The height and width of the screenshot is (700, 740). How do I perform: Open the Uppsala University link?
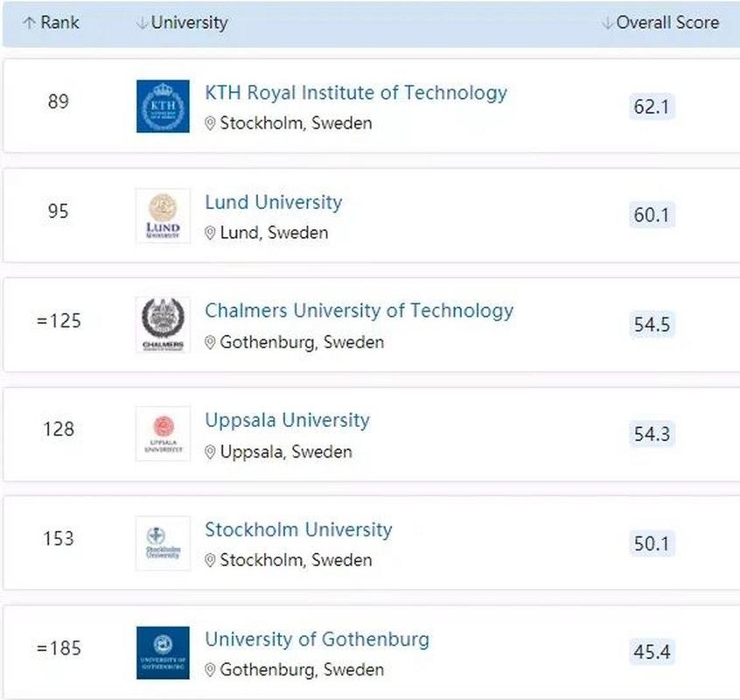288,420
